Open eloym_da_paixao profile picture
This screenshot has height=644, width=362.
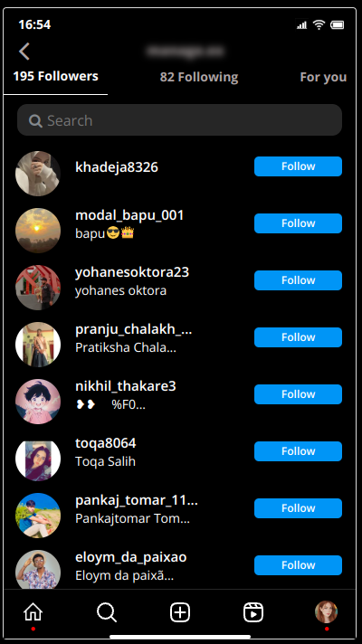point(38,570)
